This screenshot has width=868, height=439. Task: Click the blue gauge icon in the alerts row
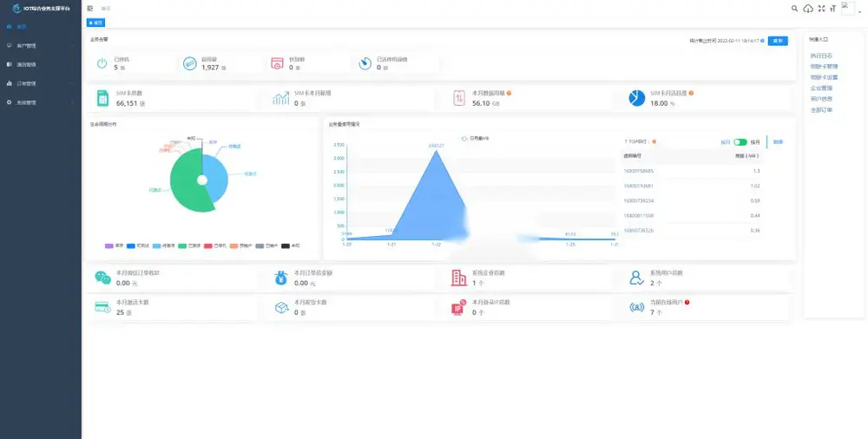pos(365,63)
